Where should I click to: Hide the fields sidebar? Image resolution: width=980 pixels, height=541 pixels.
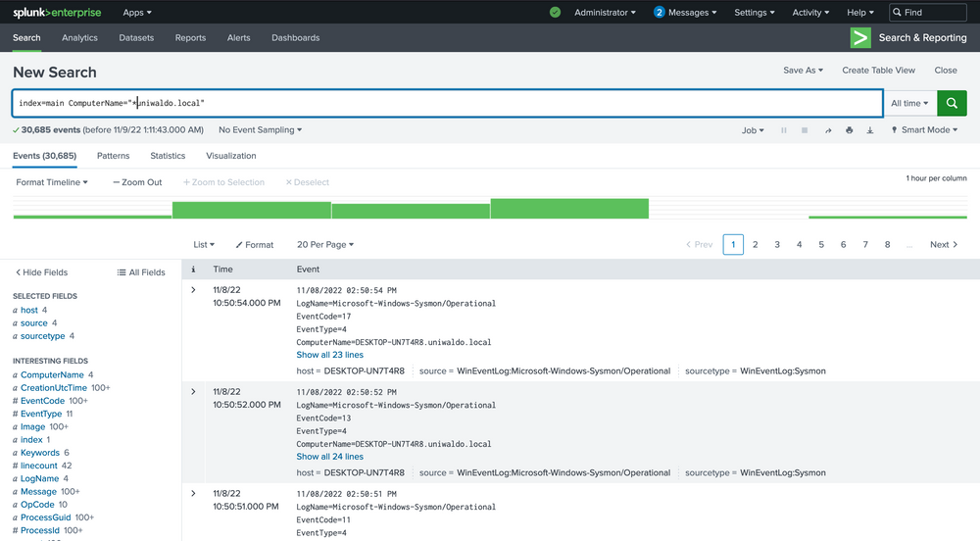point(41,272)
